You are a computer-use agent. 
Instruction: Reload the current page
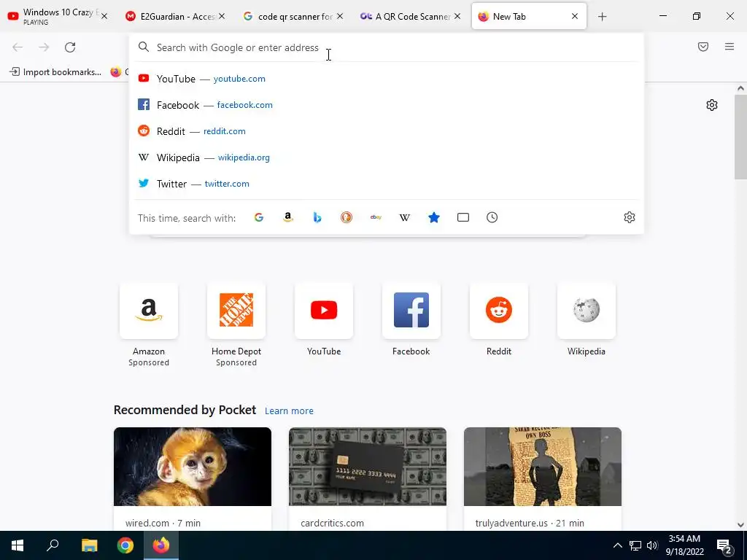click(70, 47)
